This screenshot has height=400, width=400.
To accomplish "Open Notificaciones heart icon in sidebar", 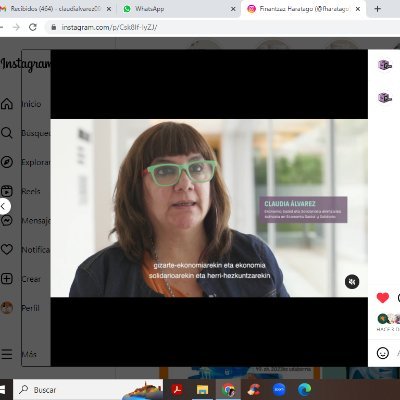I will [7, 249].
